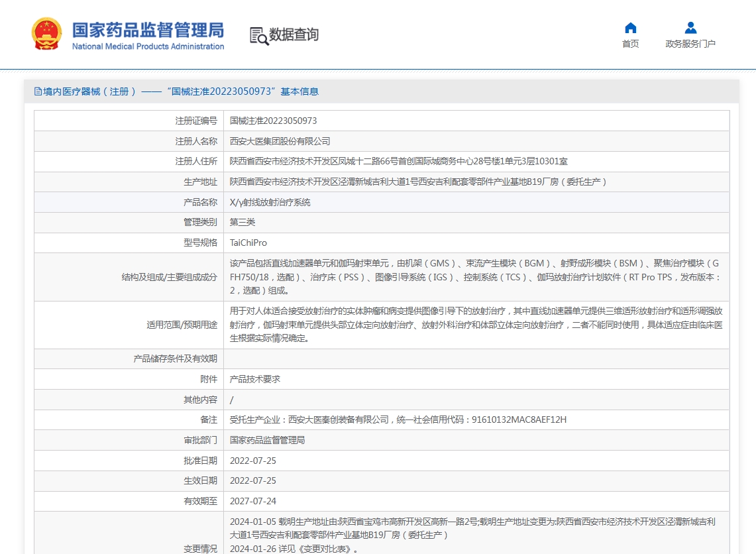Click the 国家药品监督管理局 site title in header
The width and height of the screenshot is (756, 554).
148,30
